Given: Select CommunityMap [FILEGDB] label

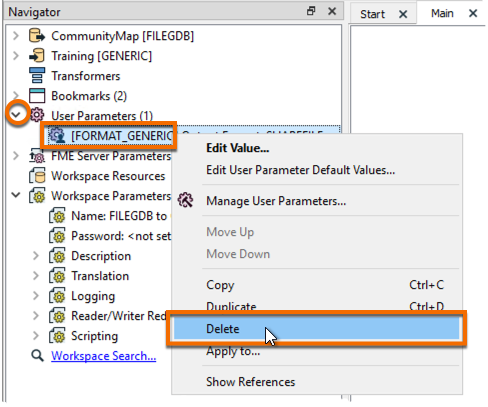Looking at the screenshot, I should point(122,36).
